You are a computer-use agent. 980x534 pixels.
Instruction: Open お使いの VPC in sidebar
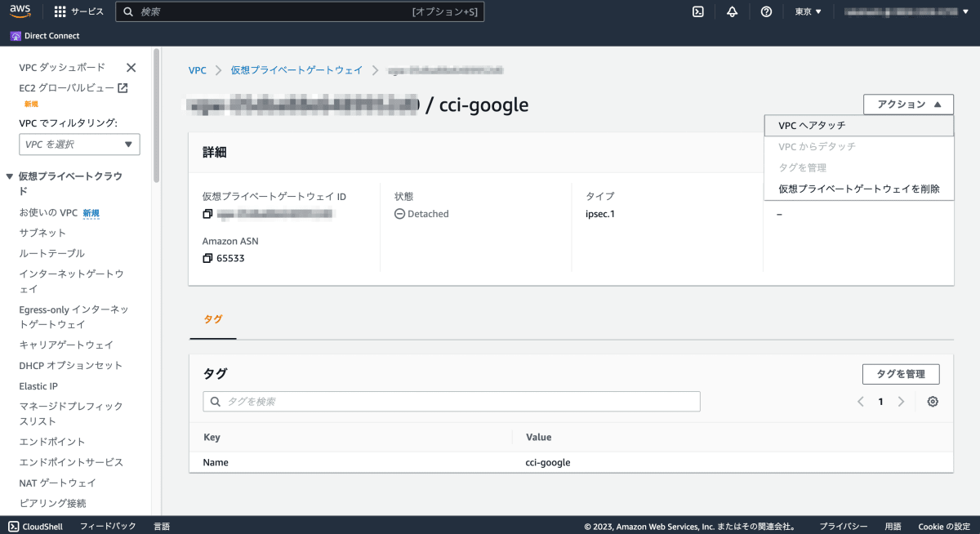pyautogui.click(x=48, y=212)
